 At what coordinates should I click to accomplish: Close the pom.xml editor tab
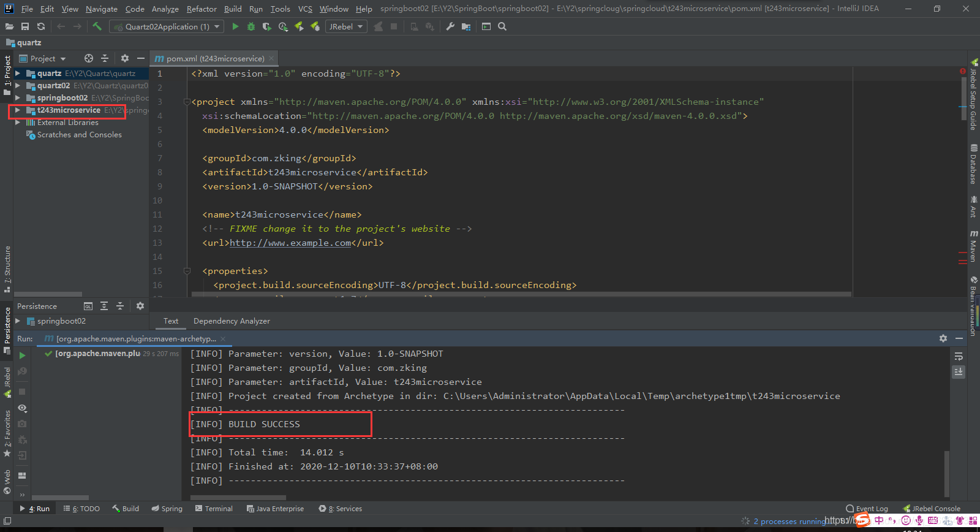click(x=271, y=58)
